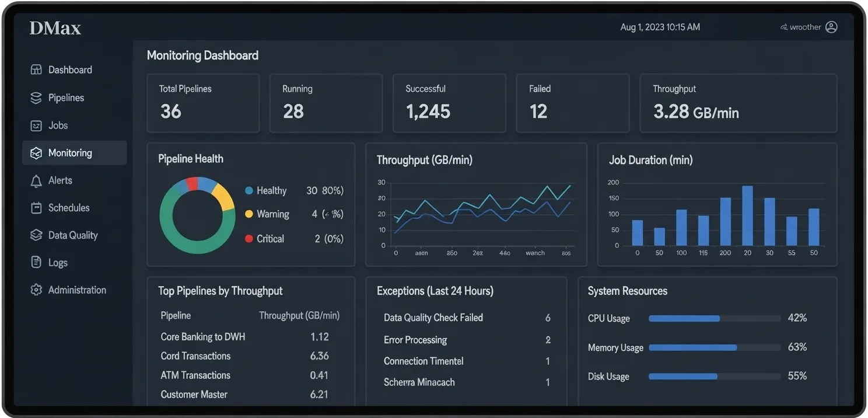Open the Total Pipelines card
Image resolution: width=868 pixels, height=418 pixels.
(203, 103)
